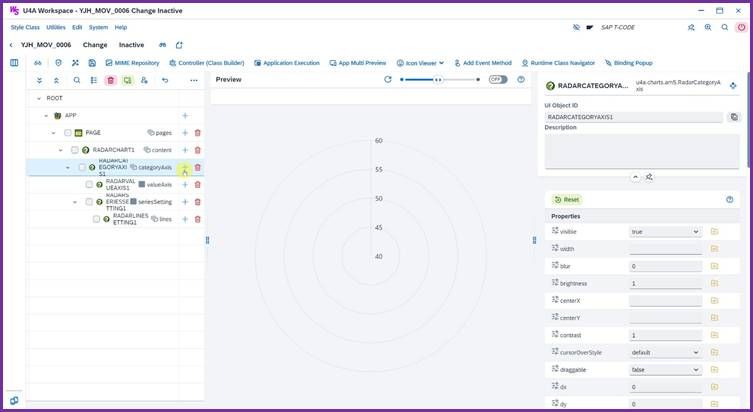Open the Edit menu

77,27
